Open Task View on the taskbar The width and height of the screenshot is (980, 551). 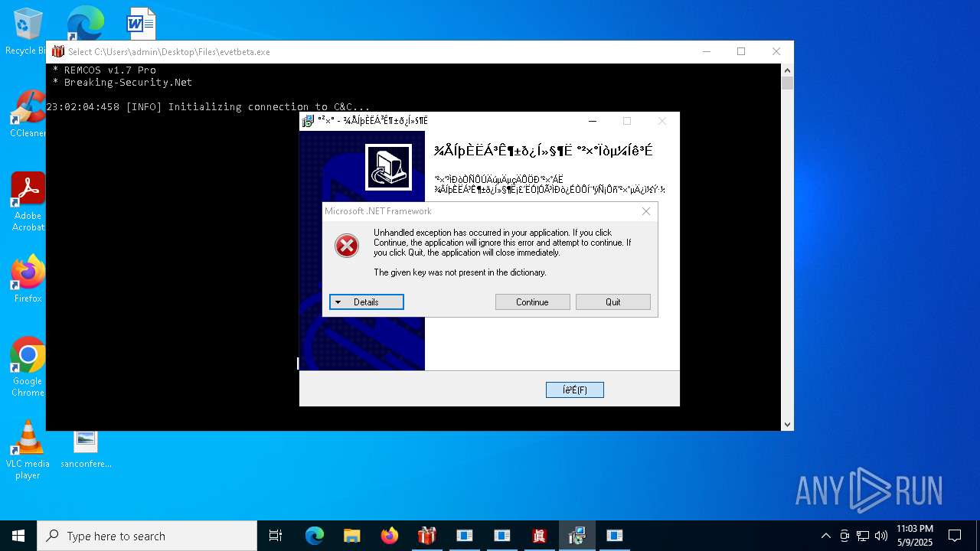(276, 536)
